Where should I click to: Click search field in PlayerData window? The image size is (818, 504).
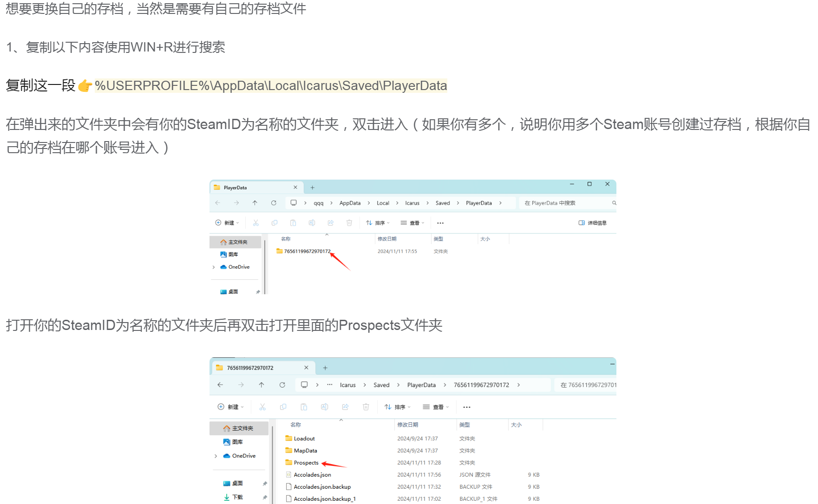(x=567, y=203)
